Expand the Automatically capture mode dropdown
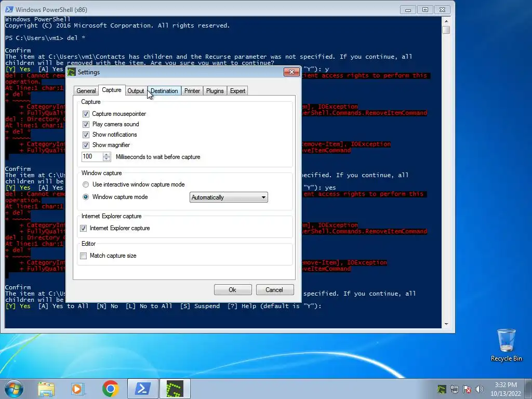The width and height of the screenshot is (532, 399). (x=229, y=197)
